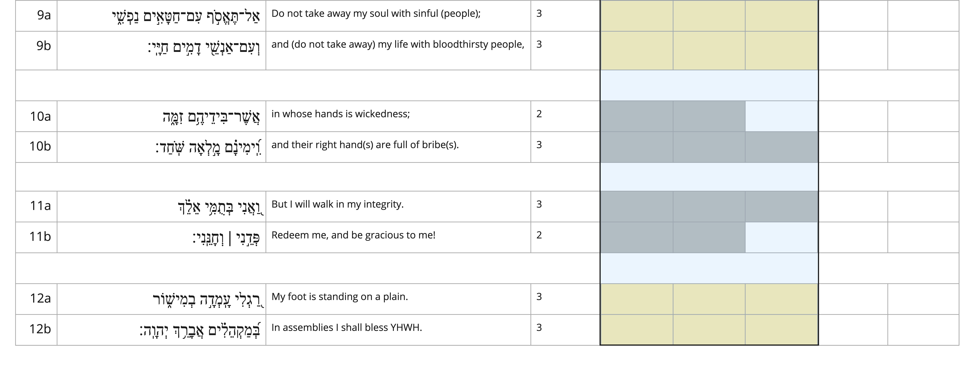
Task: Click third gray cell in row 10b
Action: 781,147
